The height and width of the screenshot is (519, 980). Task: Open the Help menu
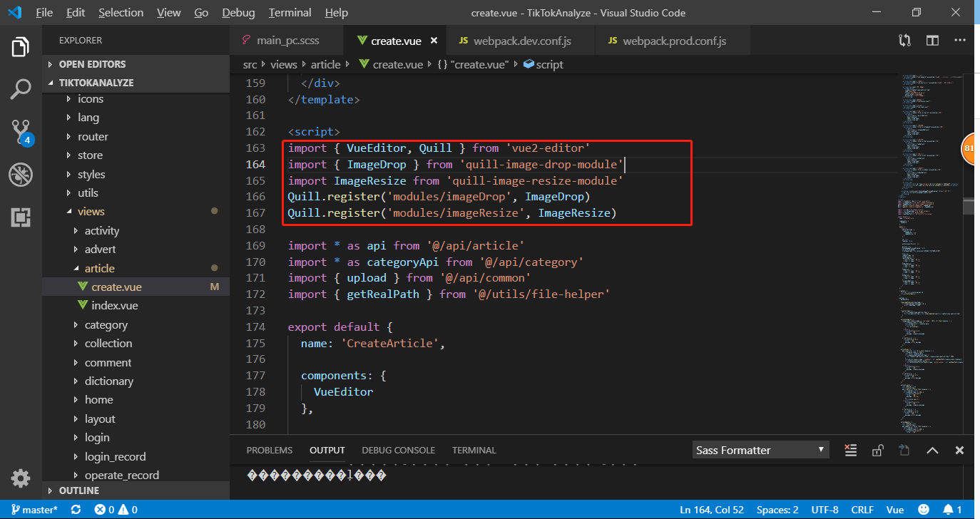tap(336, 13)
